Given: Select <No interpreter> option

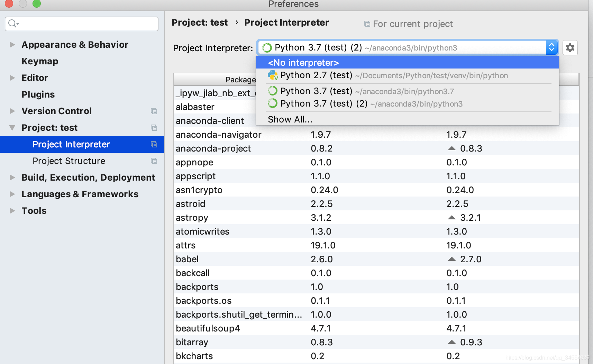Looking at the screenshot, I should (408, 63).
